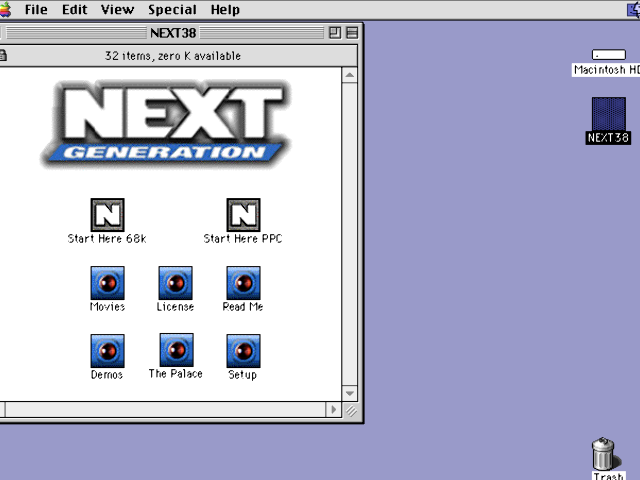Open the Edit menu
The width and height of the screenshot is (640, 480).
click(x=74, y=9)
